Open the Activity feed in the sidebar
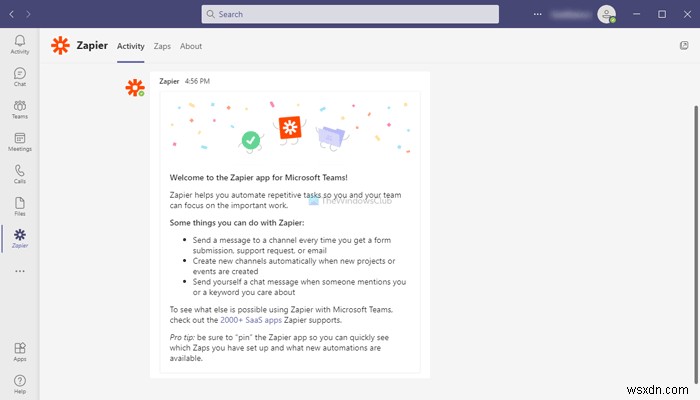 pyautogui.click(x=20, y=45)
